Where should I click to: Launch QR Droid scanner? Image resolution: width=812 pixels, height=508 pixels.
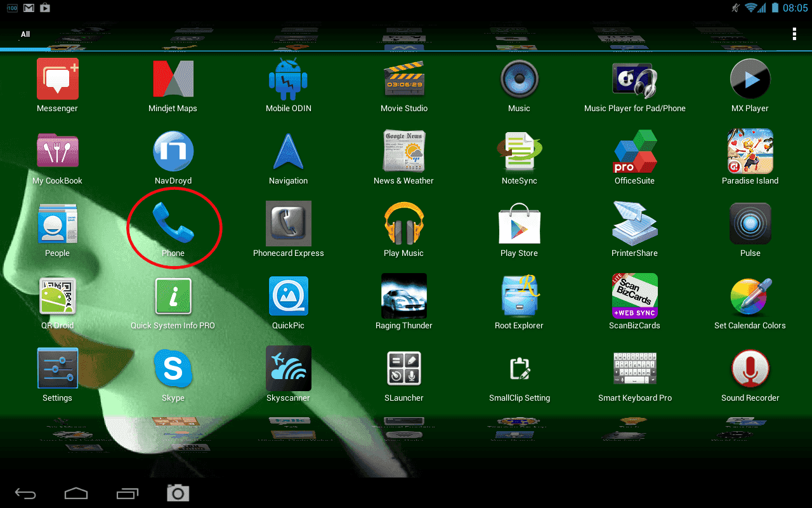57,296
